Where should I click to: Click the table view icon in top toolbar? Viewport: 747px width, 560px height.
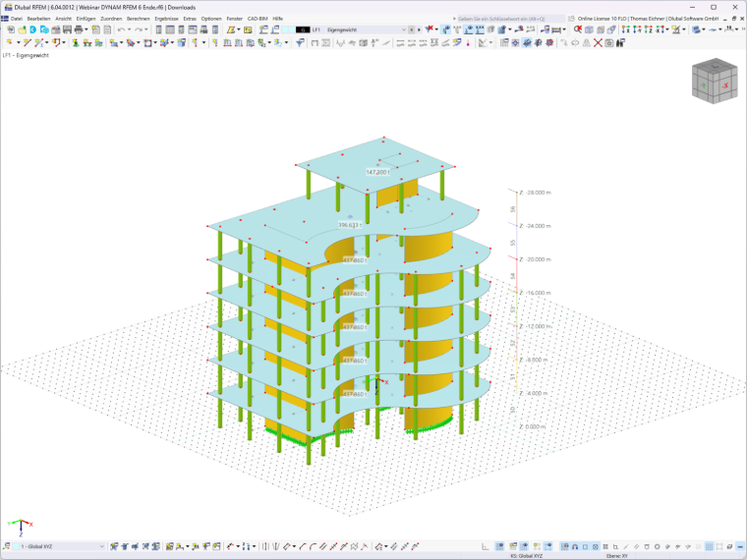pyautogui.click(x=170, y=29)
